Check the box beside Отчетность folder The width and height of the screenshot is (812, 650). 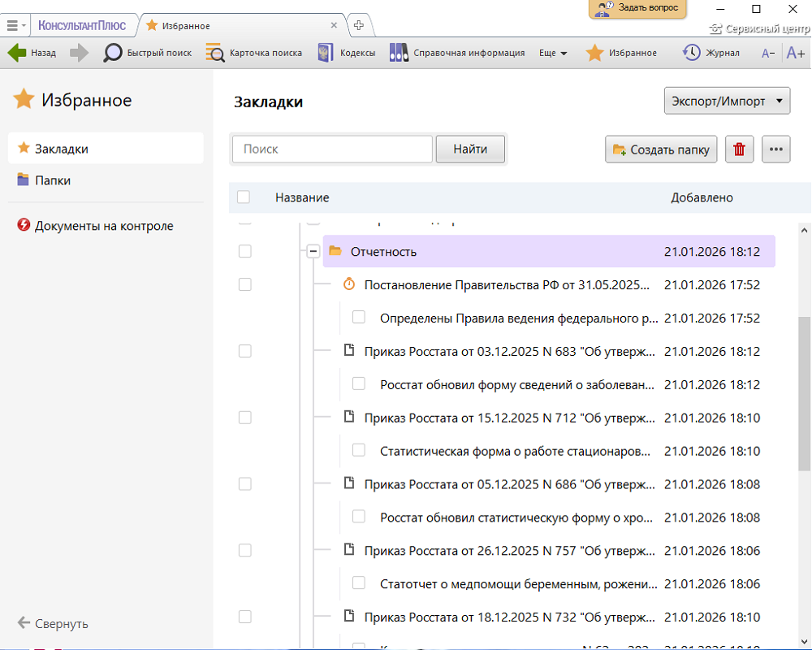245,252
